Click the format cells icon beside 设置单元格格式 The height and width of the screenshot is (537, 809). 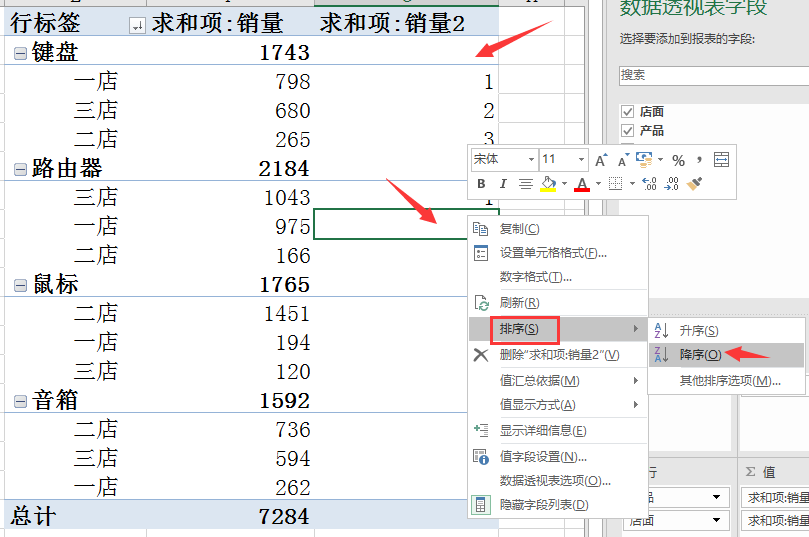pos(480,253)
